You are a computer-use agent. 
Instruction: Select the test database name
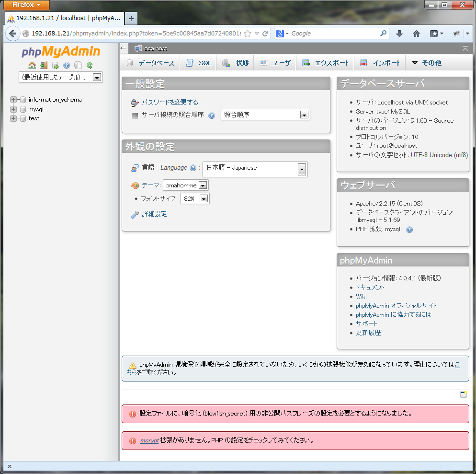pyautogui.click(x=34, y=118)
